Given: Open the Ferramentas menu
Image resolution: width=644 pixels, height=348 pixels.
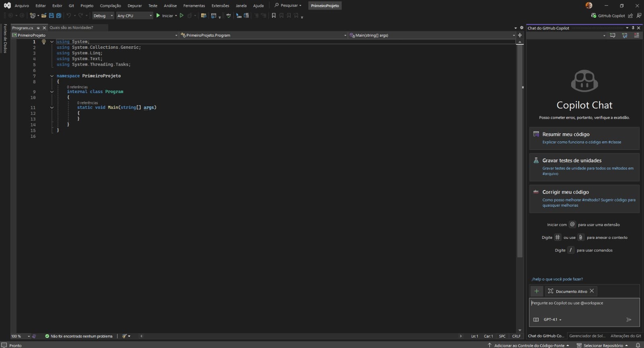Looking at the screenshot, I should click(194, 6).
